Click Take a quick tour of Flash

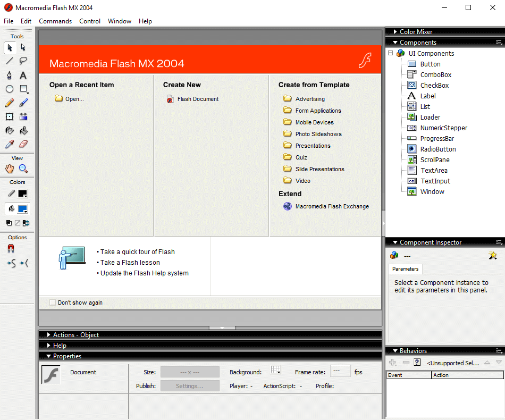138,252
